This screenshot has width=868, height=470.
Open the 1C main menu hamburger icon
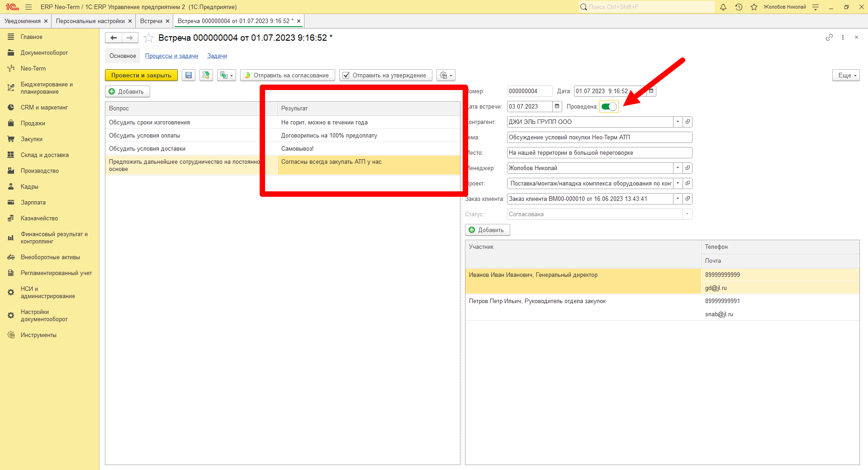coord(28,7)
